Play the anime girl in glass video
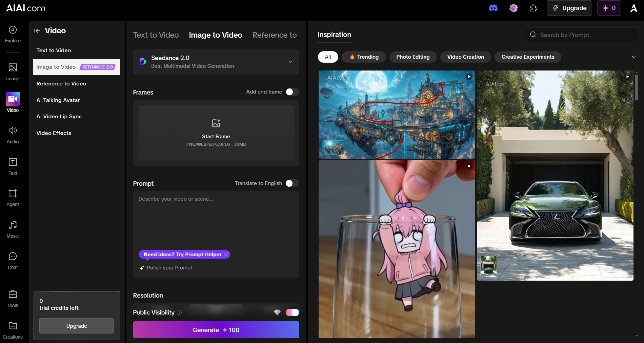Viewport: 644px width, 343px height. coord(469,166)
